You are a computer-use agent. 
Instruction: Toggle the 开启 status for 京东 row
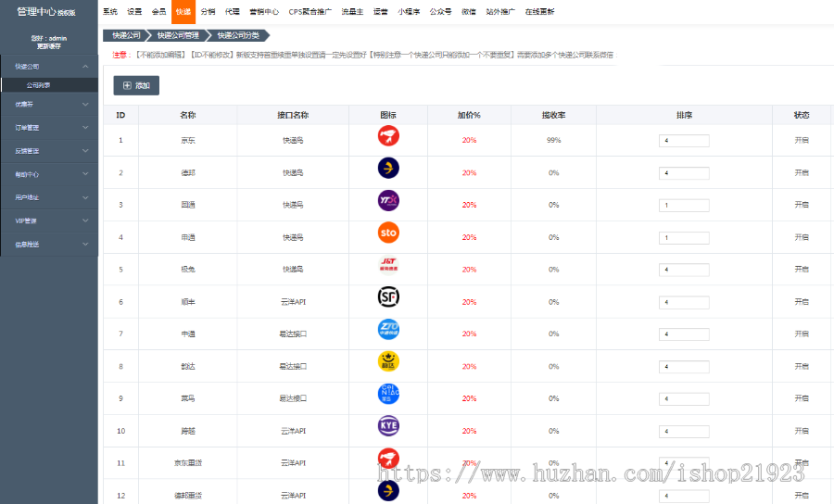tap(801, 141)
